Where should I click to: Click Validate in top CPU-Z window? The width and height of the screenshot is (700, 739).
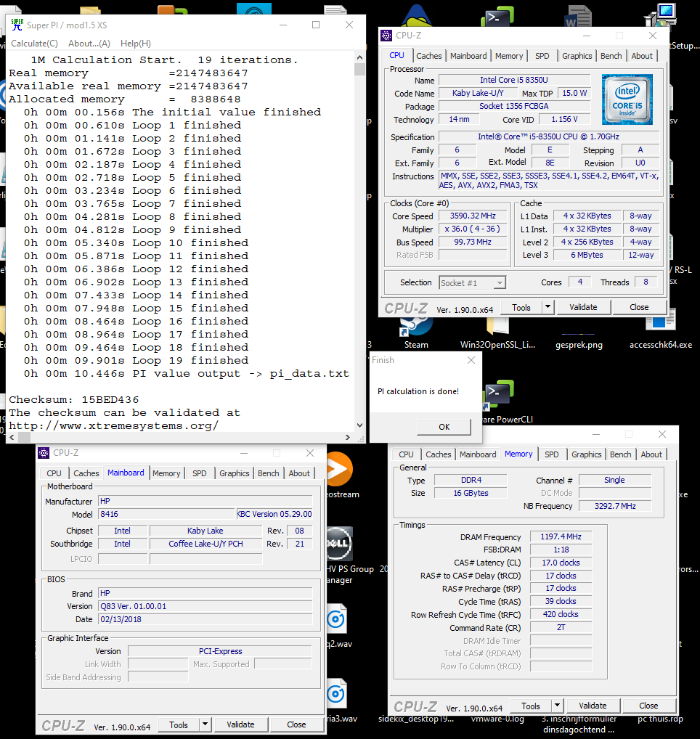583,307
